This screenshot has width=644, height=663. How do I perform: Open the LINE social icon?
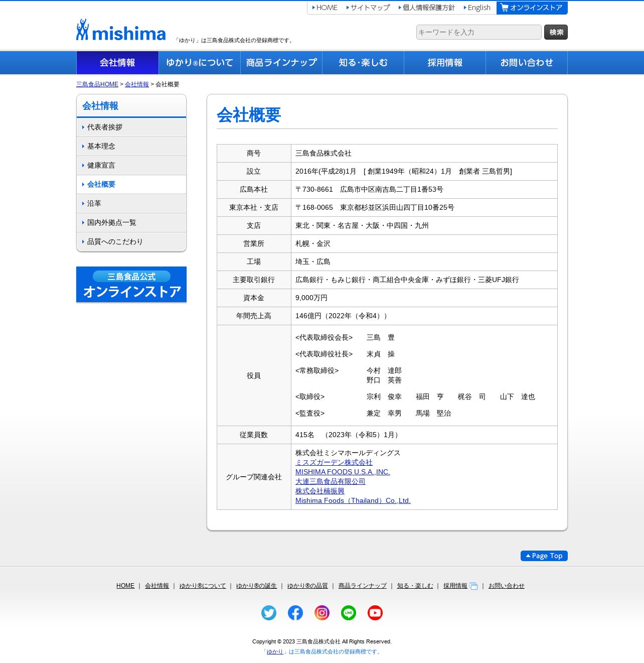[349, 613]
